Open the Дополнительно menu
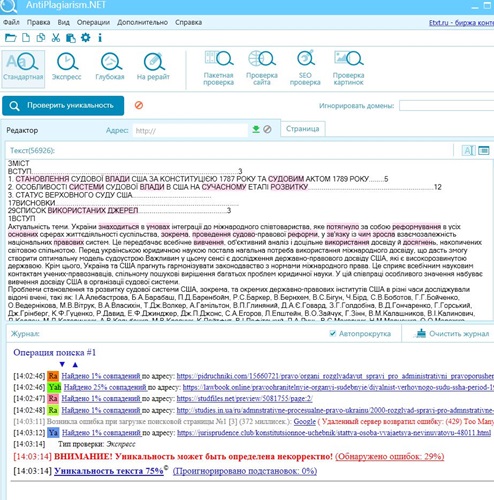The width and height of the screenshot is (494, 500). tap(142, 22)
